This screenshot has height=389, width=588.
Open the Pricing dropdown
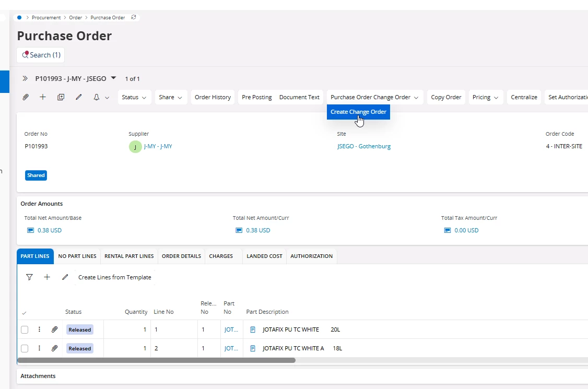(x=485, y=97)
